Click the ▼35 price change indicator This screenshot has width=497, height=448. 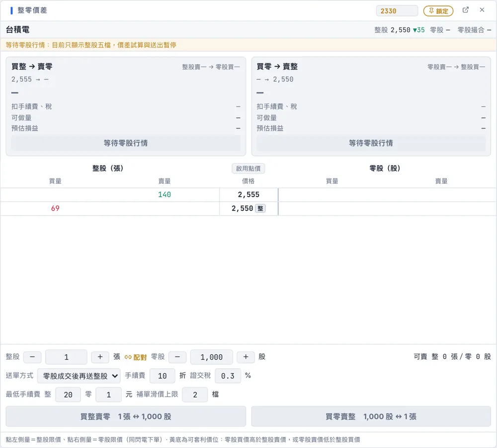point(418,30)
